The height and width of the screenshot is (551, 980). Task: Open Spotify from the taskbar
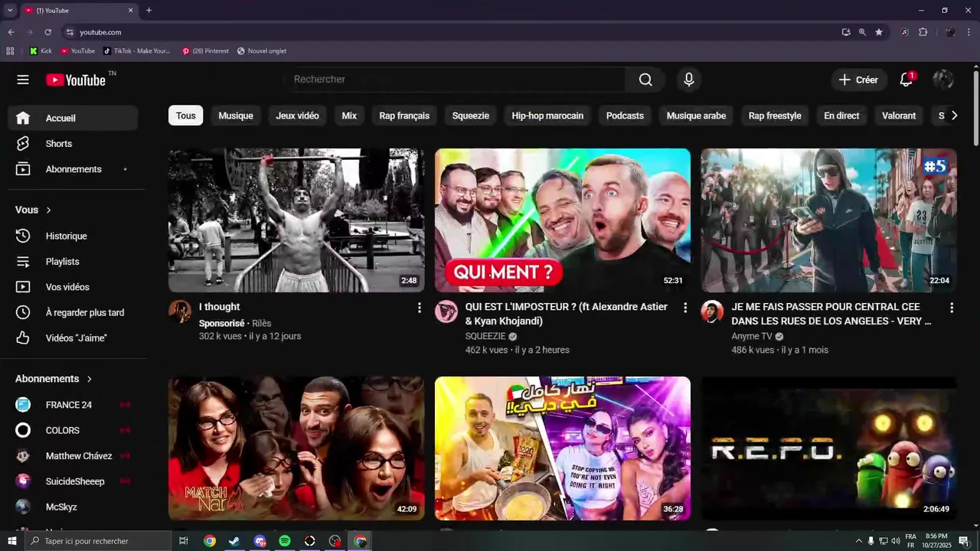coord(285,541)
